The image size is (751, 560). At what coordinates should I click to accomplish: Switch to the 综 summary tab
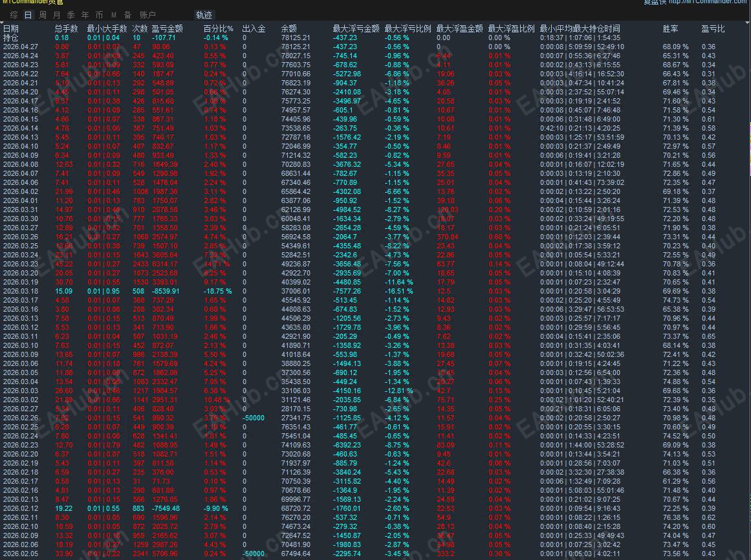[14, 16]
